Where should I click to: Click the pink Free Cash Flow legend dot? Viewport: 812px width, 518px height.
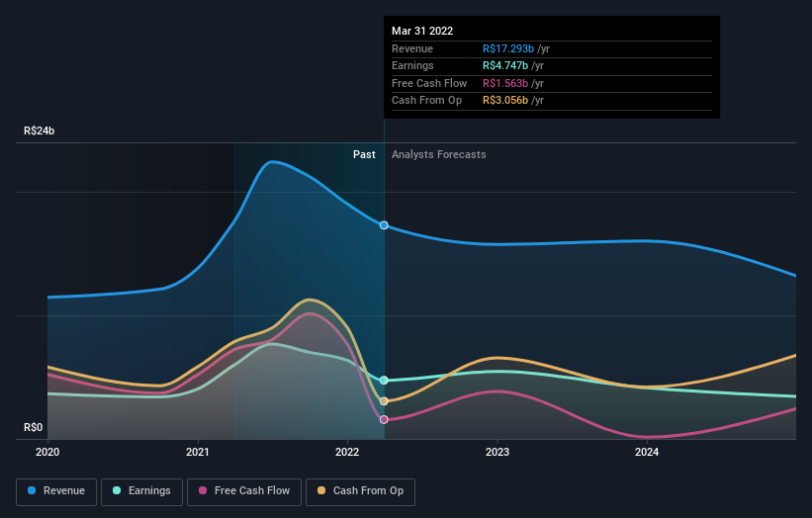pos(203,490)
